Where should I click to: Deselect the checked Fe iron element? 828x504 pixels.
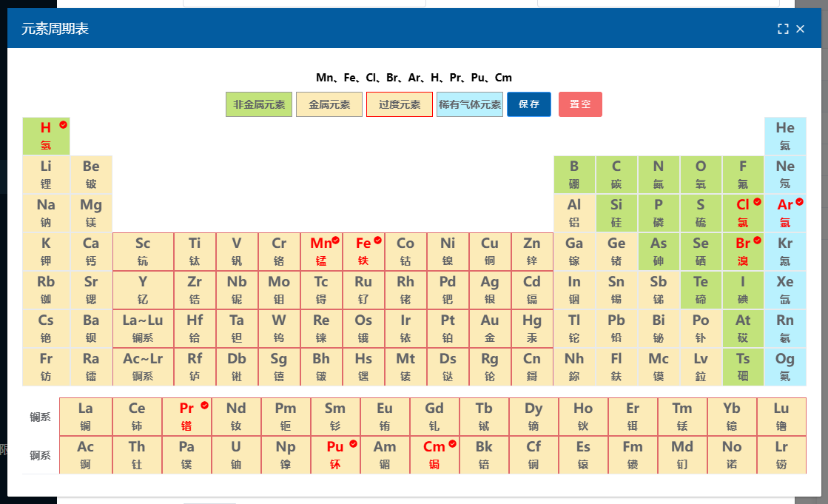pyautogui.click(x=363, y=252)
